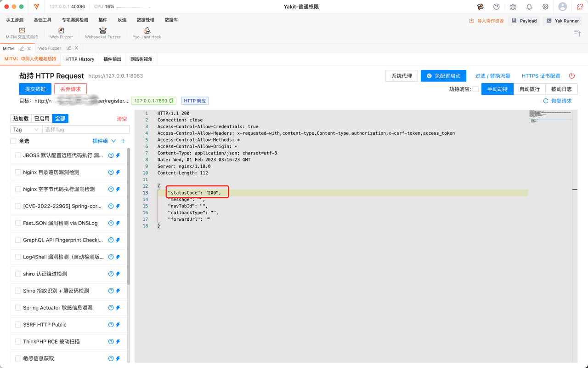Screen dimensions: 588x368
Task: Rename the MITM tab pencil icon
Action: pyautogui.click(x=22, y=48)
